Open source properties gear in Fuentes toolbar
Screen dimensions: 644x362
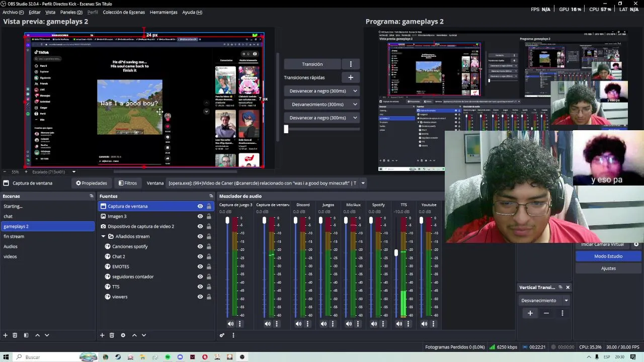click(123, 335)
